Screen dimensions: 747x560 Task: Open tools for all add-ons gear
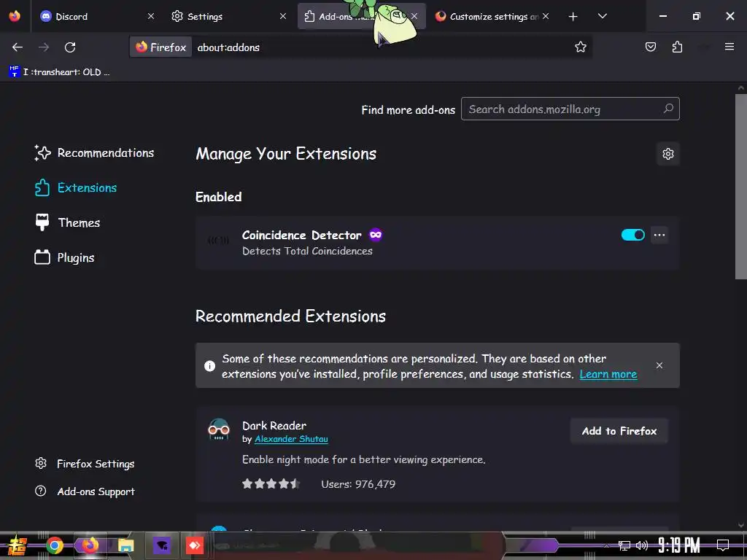click(x=668, y=154)
